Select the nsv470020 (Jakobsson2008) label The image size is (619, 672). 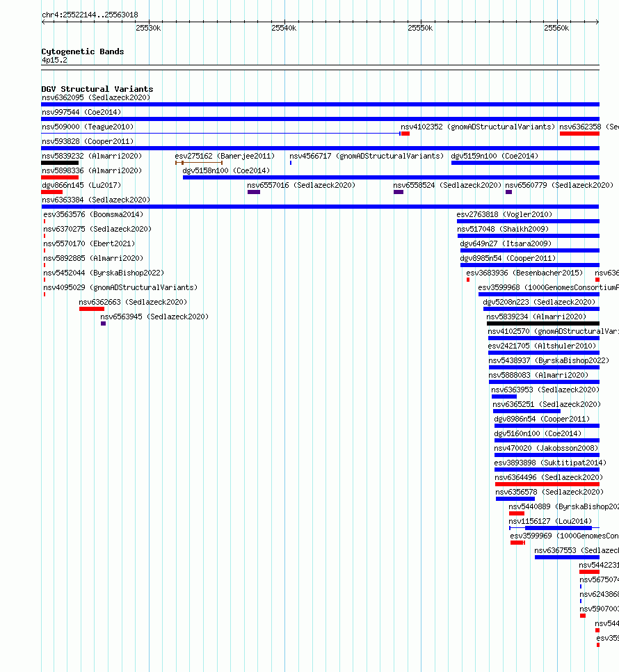pyautogui.click(x=546, y=448)
